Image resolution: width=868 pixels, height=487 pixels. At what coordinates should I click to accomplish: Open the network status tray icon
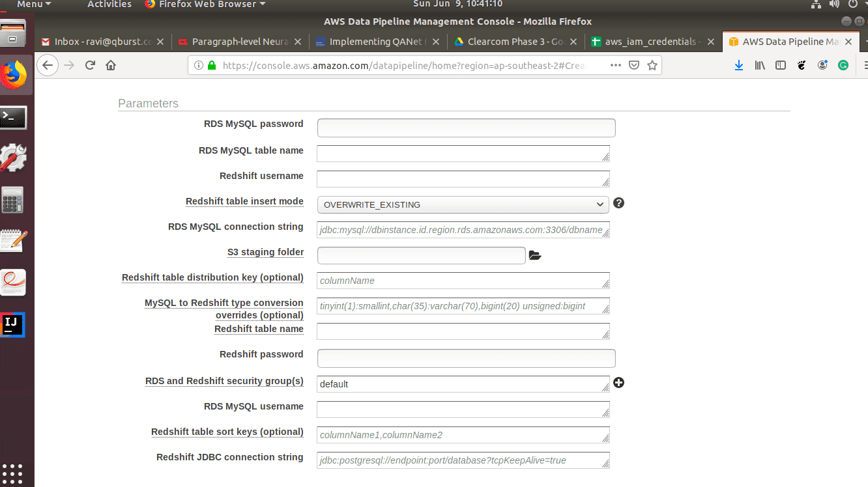(817, 5)
